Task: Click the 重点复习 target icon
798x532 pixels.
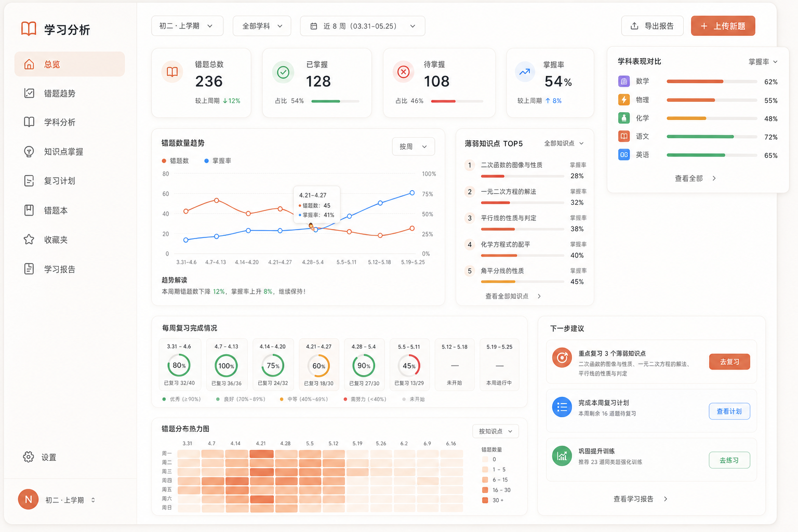Action: [x=562, y=357]
